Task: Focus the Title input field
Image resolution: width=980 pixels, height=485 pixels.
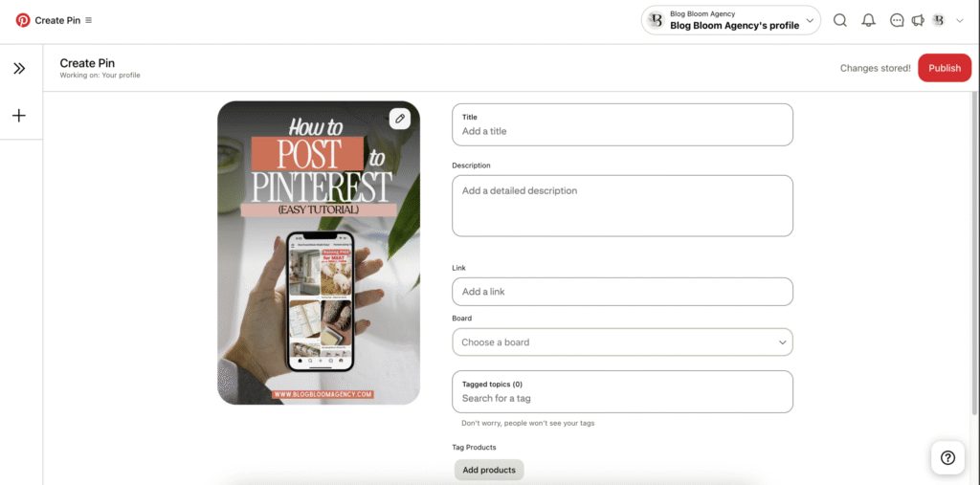Action: (x=622, y=125)
